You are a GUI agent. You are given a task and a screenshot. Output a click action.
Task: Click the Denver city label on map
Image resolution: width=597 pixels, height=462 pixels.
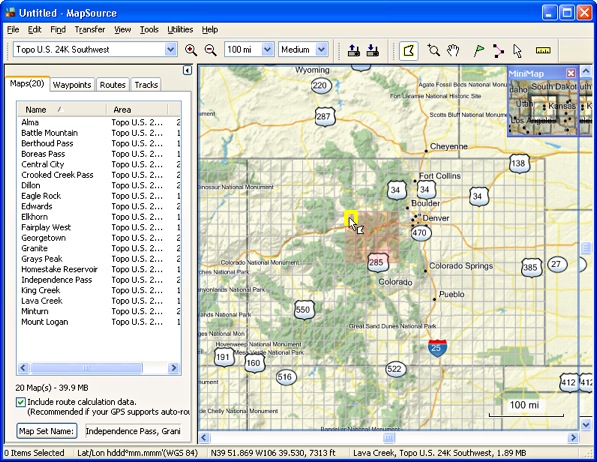436,218
